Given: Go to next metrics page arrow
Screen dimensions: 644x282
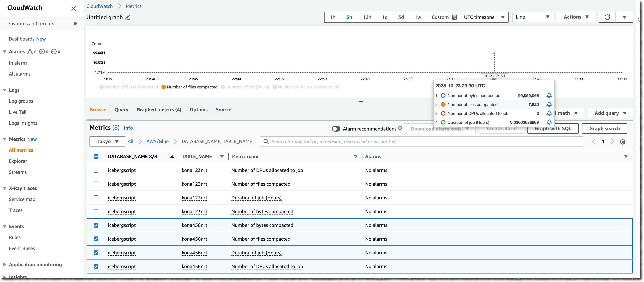Looking at the screenshot, I should (612, 142).
